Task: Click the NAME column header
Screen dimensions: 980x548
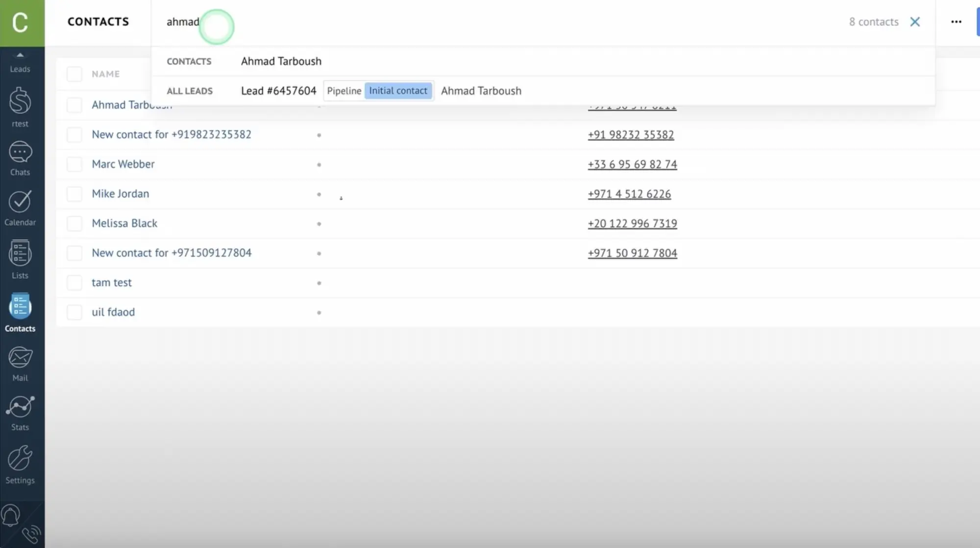Action: click(x=105, y=74)
